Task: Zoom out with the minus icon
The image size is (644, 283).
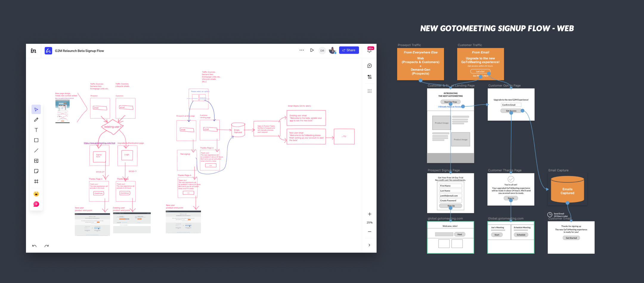Action: [370, 232]
